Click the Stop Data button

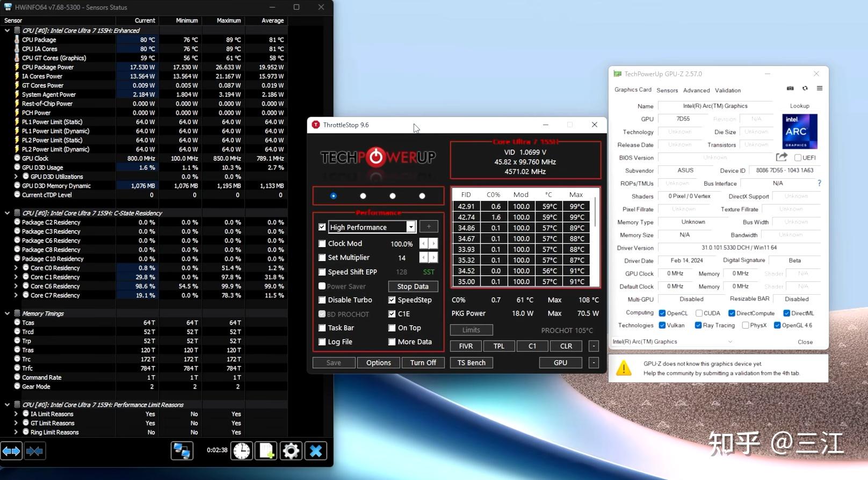413,287
